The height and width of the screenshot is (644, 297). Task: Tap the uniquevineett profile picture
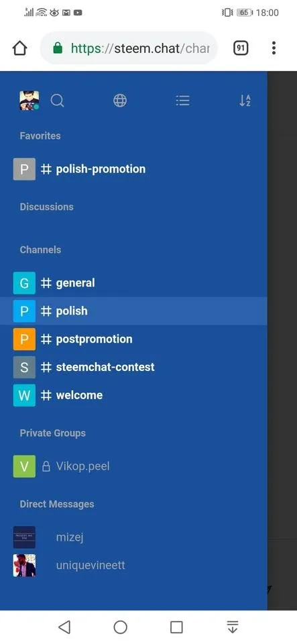(24, 565)
